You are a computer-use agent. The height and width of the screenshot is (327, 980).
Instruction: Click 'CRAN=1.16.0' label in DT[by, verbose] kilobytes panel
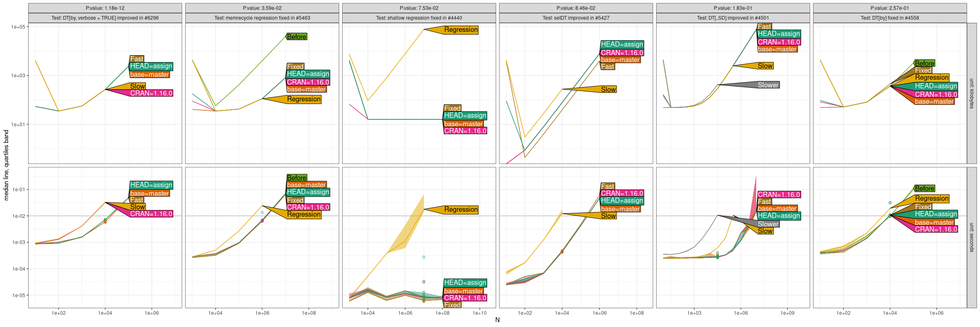point(151,93)
